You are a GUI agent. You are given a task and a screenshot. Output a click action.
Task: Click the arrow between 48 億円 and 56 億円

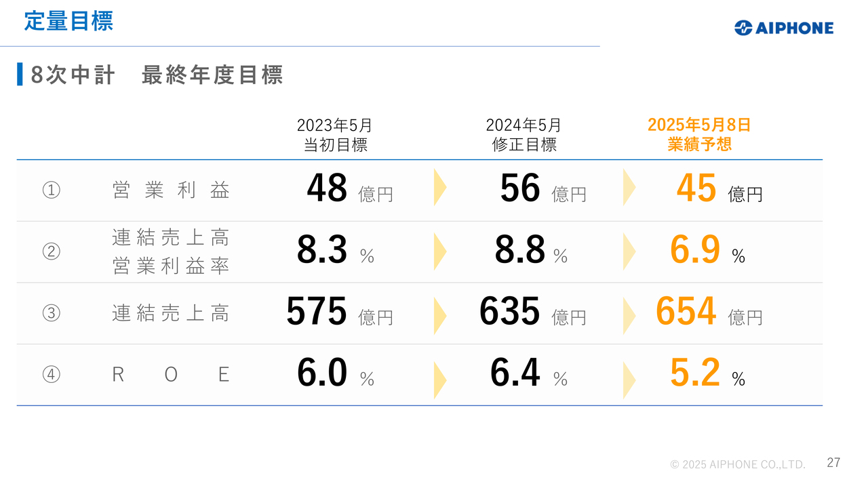(x=440, y=188)
